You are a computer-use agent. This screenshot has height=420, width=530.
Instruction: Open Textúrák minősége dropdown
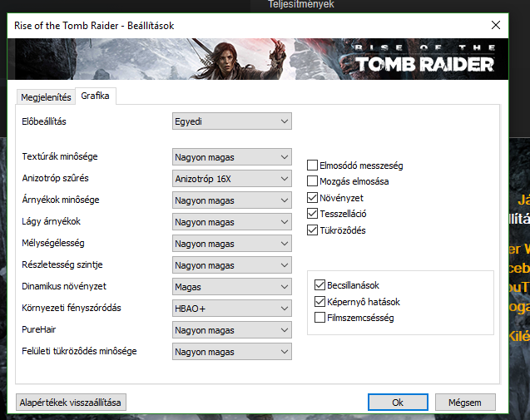[x=232, y=157]
